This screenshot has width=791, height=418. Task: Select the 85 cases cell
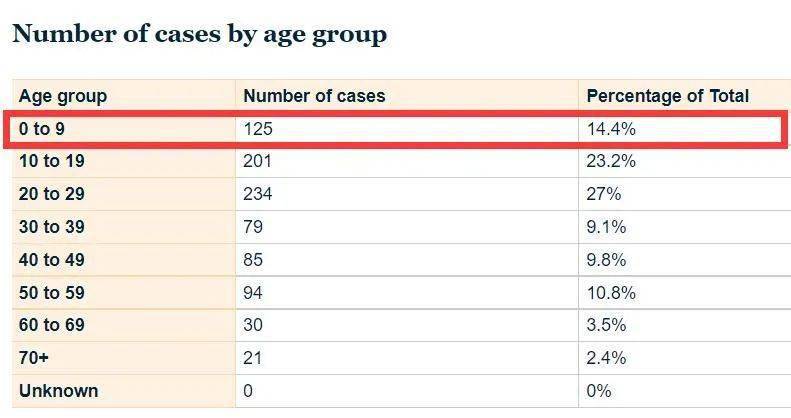tap(254, 260)
